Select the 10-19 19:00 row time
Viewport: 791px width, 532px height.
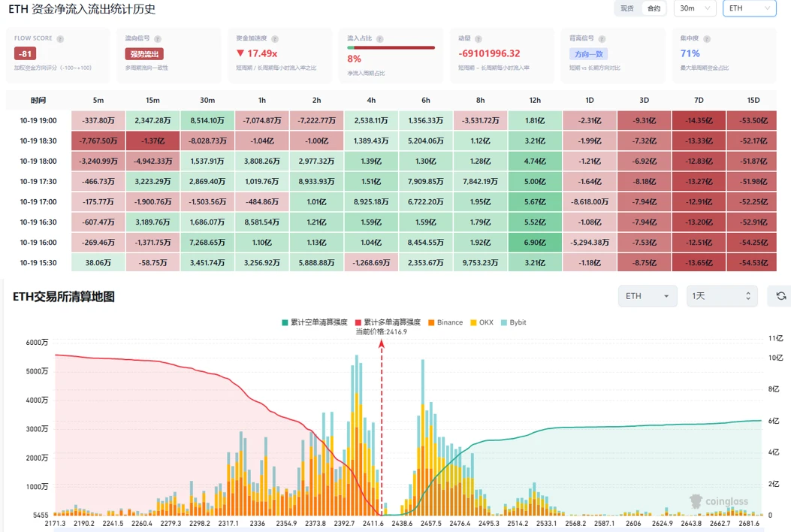pyautogui.click(x=38, y=121)
